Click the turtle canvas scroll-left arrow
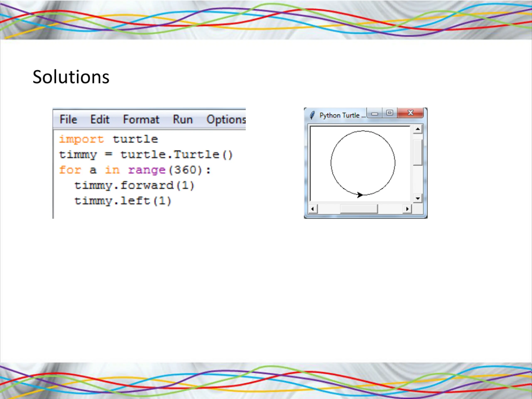 click(x=313, y=209)
